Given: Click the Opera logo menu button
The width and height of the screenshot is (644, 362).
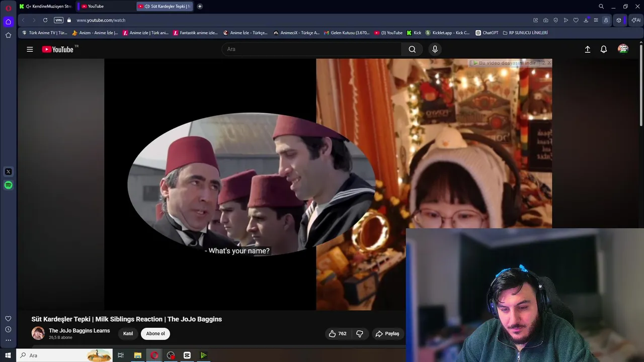Looking at the screenshot, I should [x=8, y=8].
